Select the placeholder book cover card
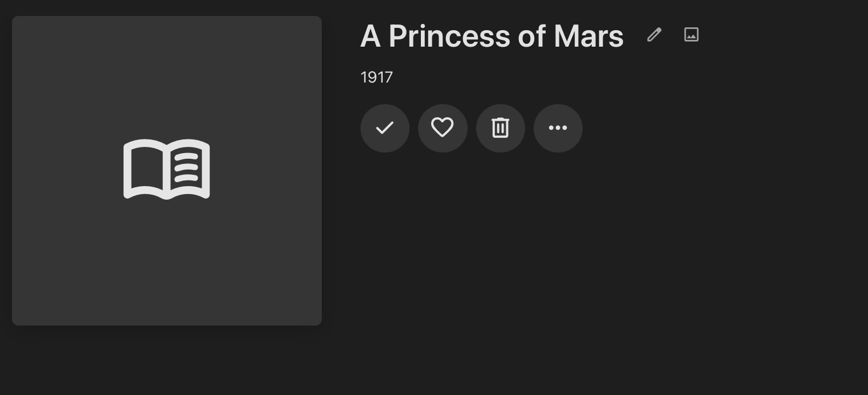 pyautogui.click(x=167, y=171)
